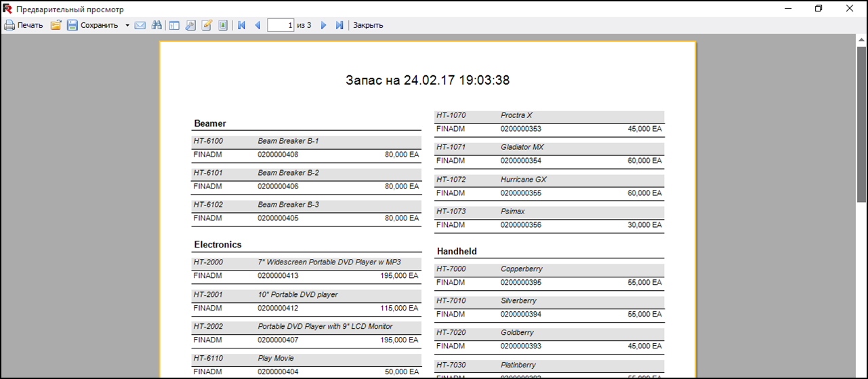Toggle the green full-page view icon

coord(223,25)
